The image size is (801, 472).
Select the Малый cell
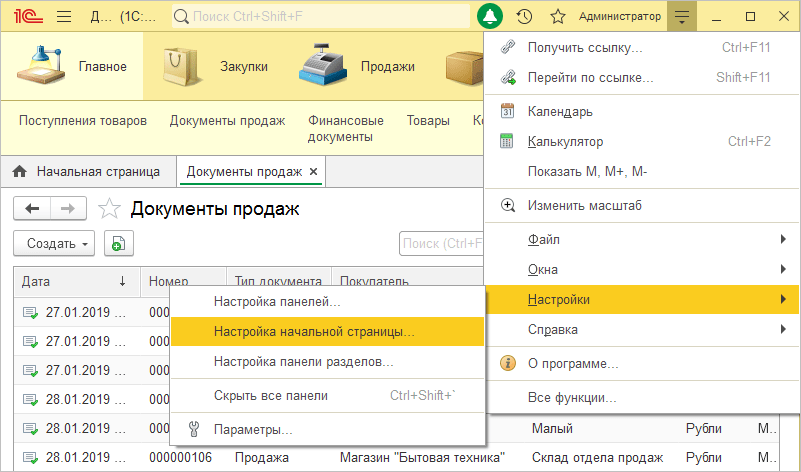[x=552, y=428]
